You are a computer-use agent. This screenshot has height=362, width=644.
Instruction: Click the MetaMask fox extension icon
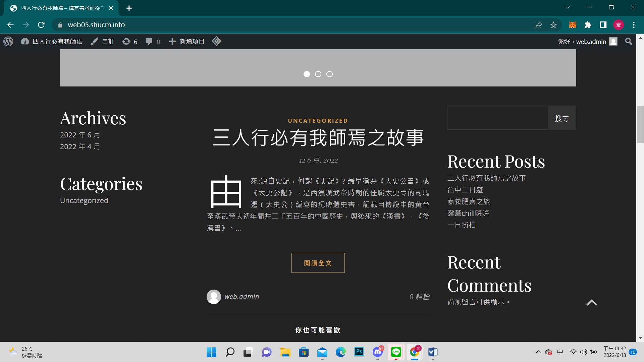coord(573,25)
